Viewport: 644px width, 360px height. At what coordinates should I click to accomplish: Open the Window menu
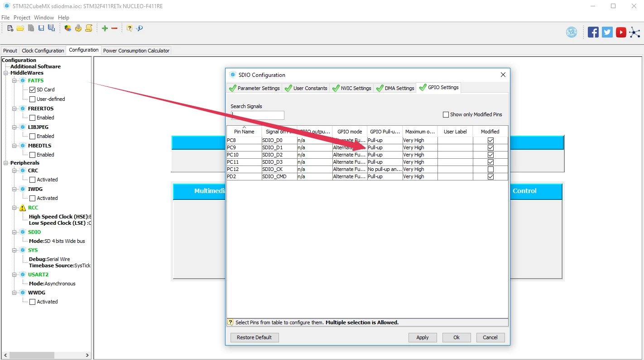click(44, 17)
